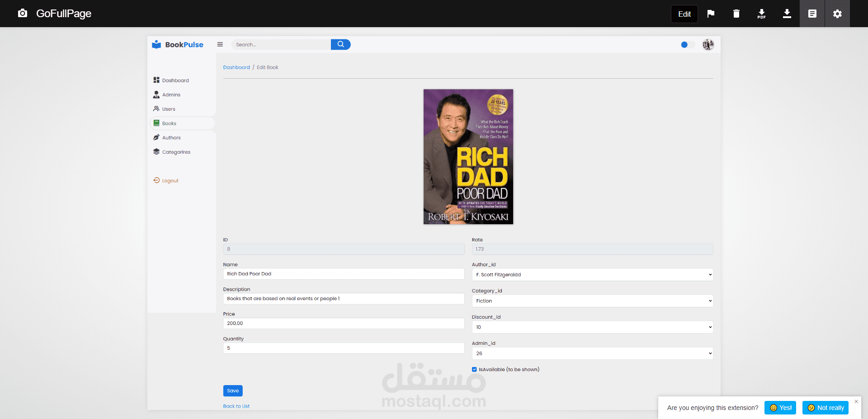Go to Authors in sidebar
This screenshot has height=419, width=868.
click(171, 138)
